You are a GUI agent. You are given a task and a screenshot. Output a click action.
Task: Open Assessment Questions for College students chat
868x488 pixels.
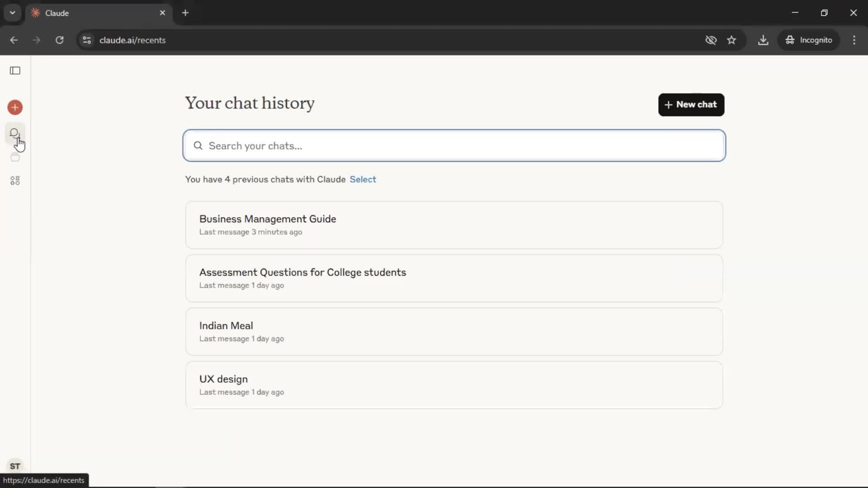coord(454,278)
